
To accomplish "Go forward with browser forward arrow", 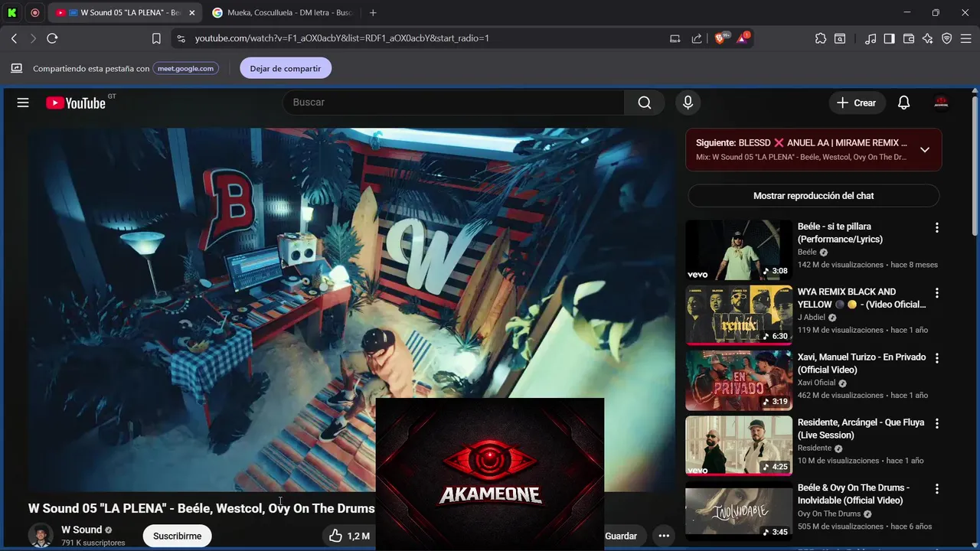I will [33, 38].
